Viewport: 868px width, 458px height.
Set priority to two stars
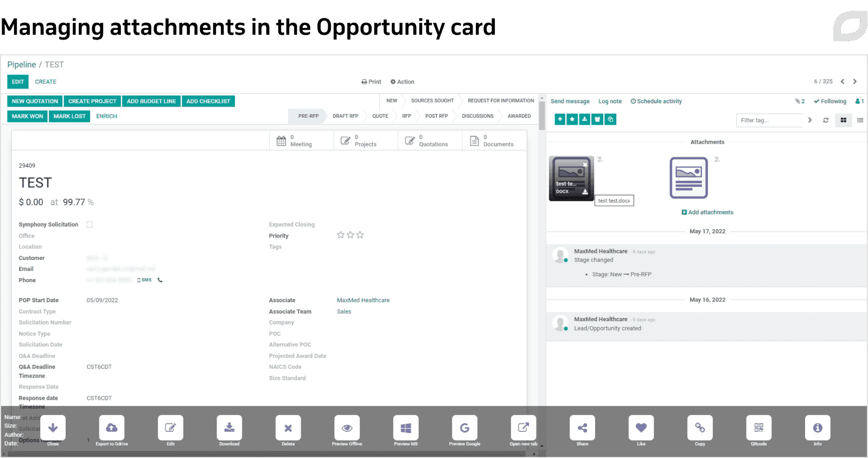350,235
